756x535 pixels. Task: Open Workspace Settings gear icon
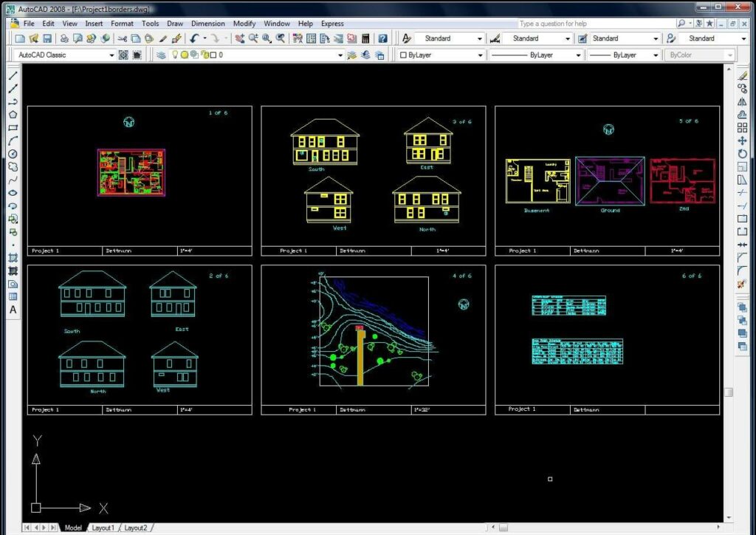click(x=123, y=55)
